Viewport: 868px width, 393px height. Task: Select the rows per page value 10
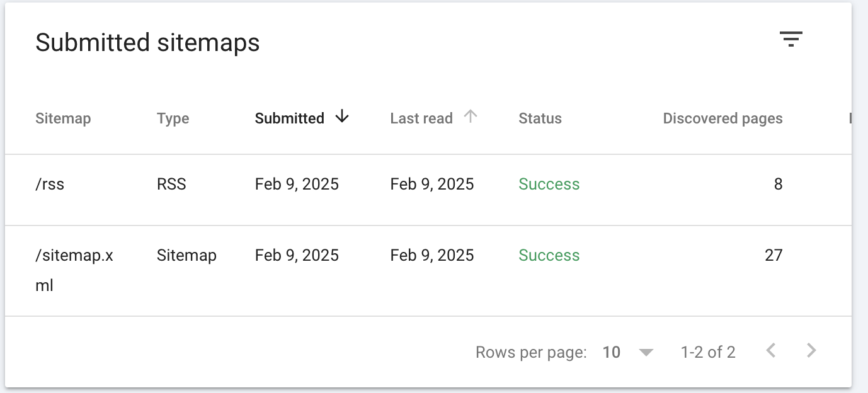pos(612,352)
